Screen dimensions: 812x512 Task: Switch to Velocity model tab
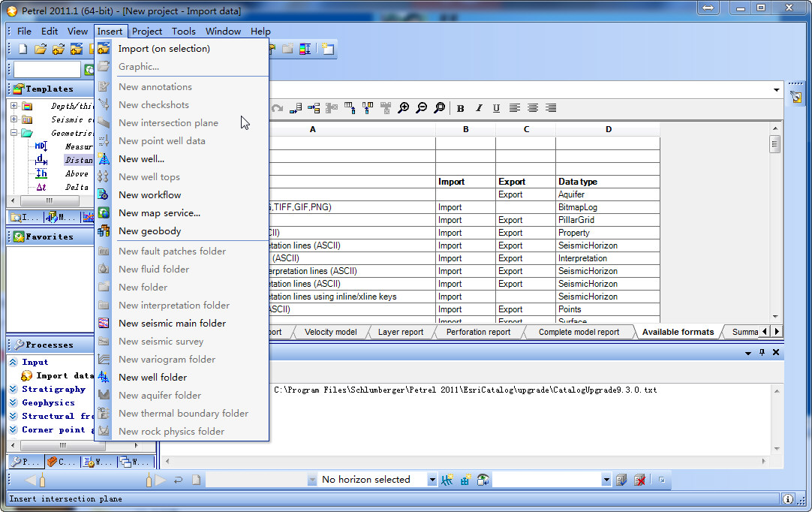coord(331,332)
